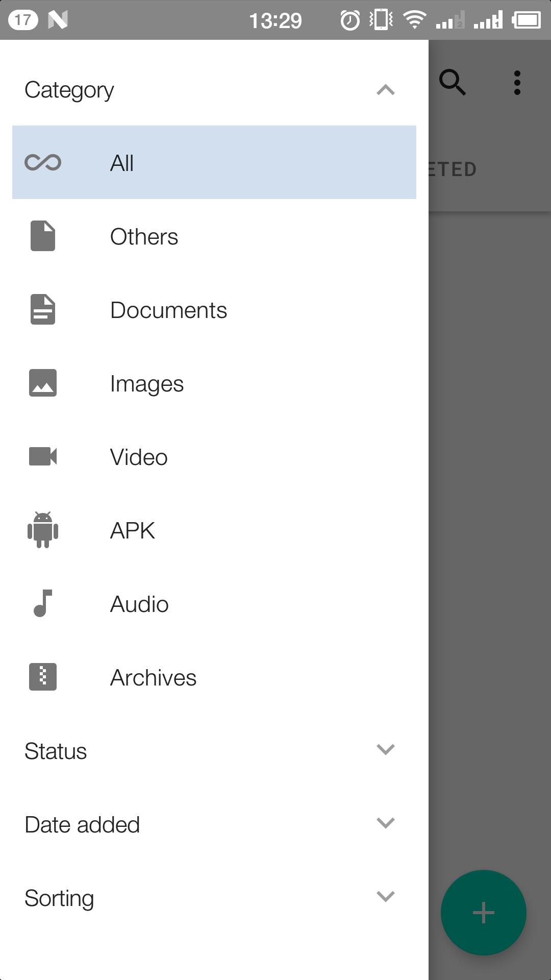Tap the N notification icon in status bar
Screen dimensions: 551x980
coord(58,20)
